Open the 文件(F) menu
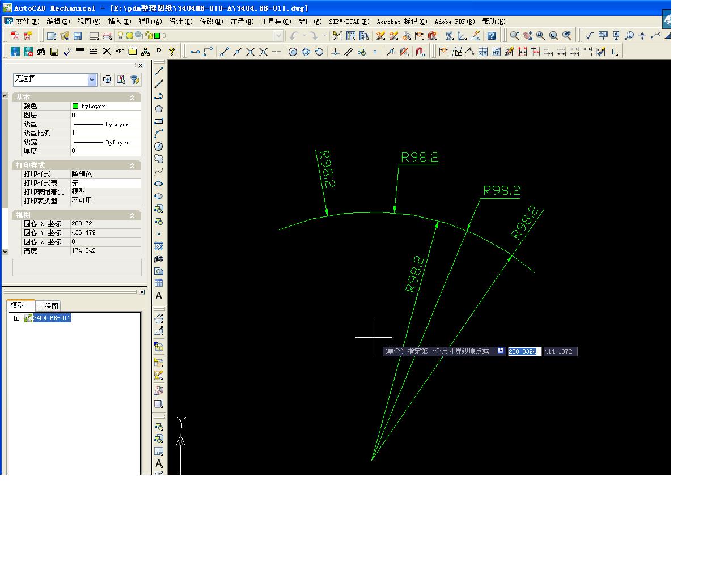This screenshot has width=728, height=566. point(27,22)
